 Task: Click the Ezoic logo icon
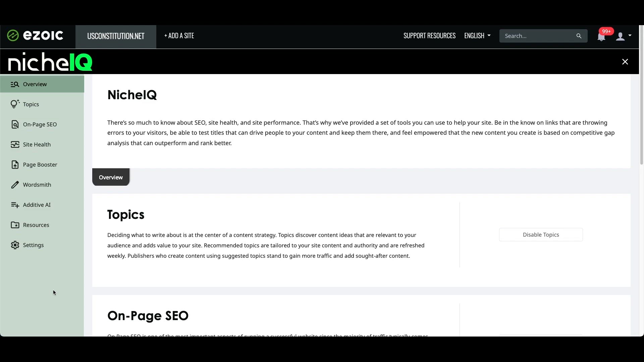coord(13,36)
